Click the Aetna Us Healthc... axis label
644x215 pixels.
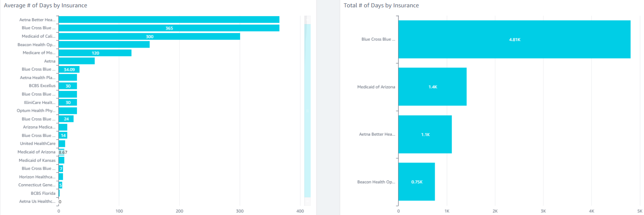coord(37,201)
